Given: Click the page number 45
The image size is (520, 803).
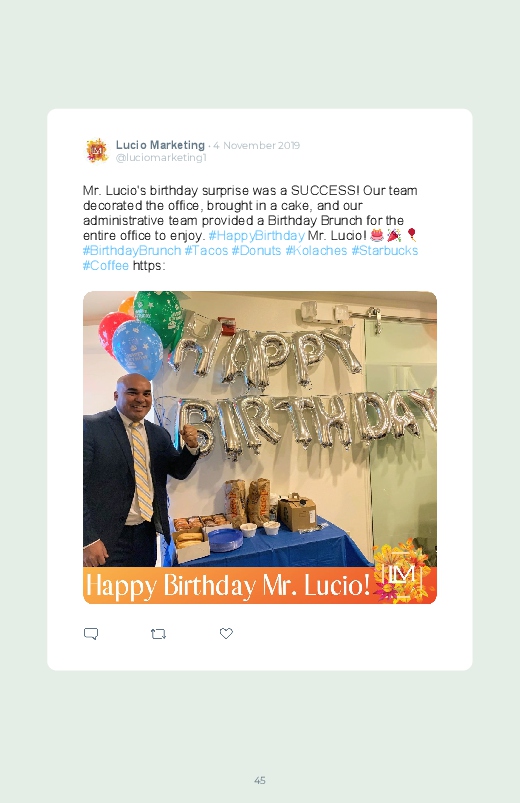Looking at the screenshot, I should [260, 780].
